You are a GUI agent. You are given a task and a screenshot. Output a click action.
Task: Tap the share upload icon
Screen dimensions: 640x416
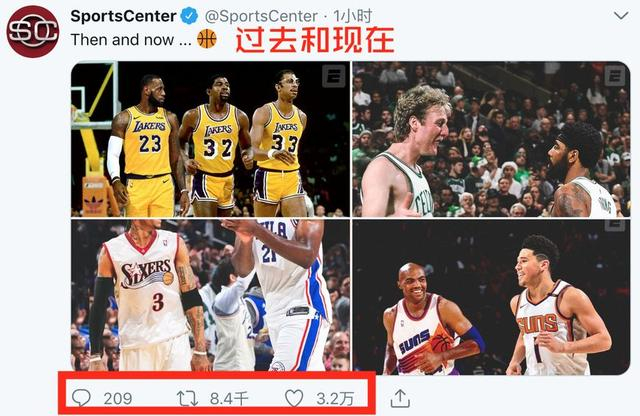[x=400, y=398]
